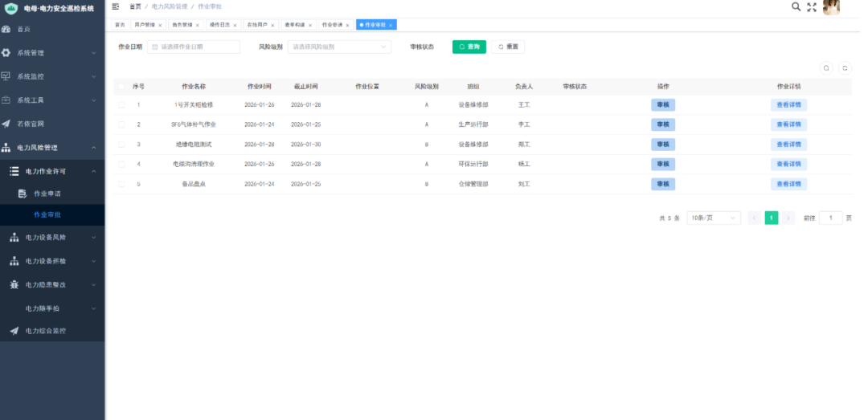868x420 pixels.
Task: Click the 重置 button
Action: [x=508, y=47]
